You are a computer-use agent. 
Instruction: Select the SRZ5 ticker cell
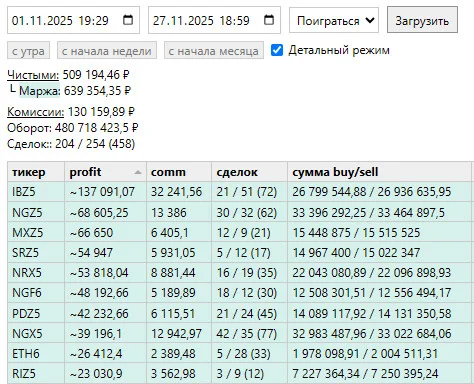(x=36, y=253)
